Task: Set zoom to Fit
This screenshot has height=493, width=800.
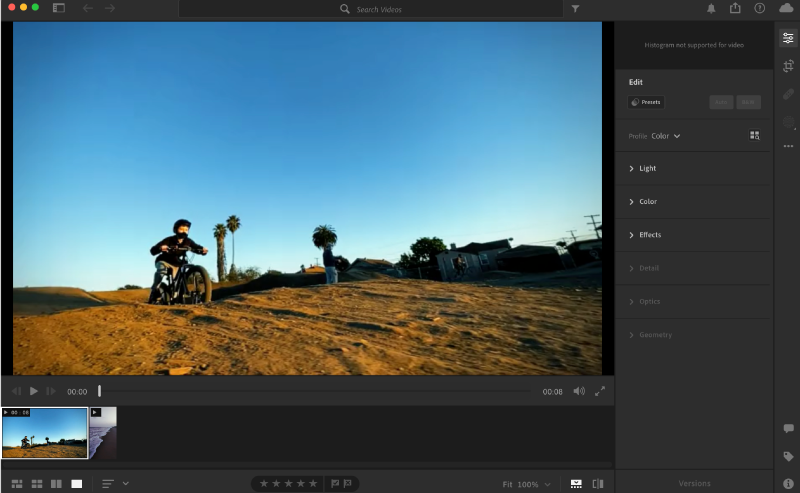Action: coord(507,484)
